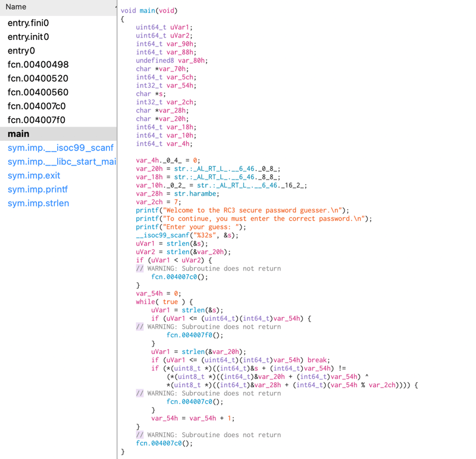Open function fcn.00400498 from the list
Image resolution: width=476 pixels, height=459 pixels.
pyautogui.click(x=38, y=65)
